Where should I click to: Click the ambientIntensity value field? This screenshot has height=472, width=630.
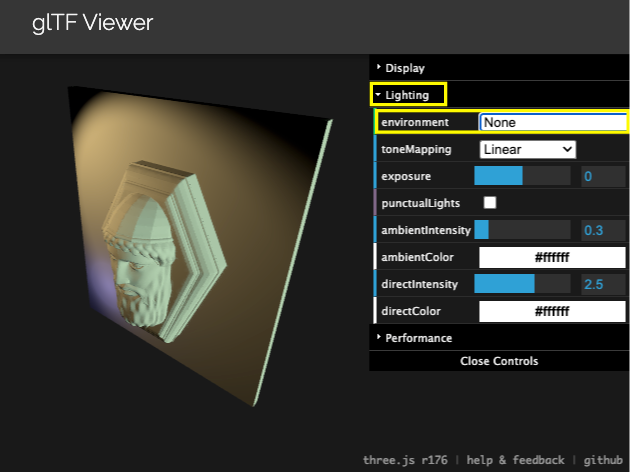point(602,230)
